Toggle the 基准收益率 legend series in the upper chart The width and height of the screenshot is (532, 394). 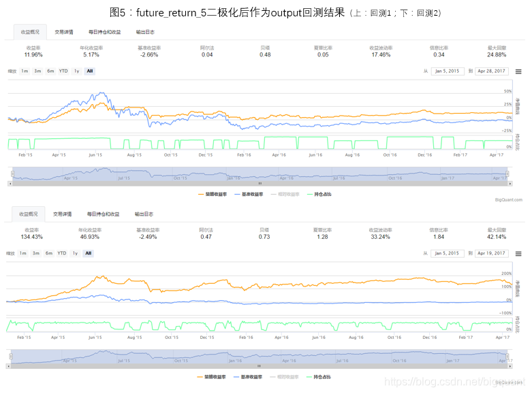pos(249,195)
